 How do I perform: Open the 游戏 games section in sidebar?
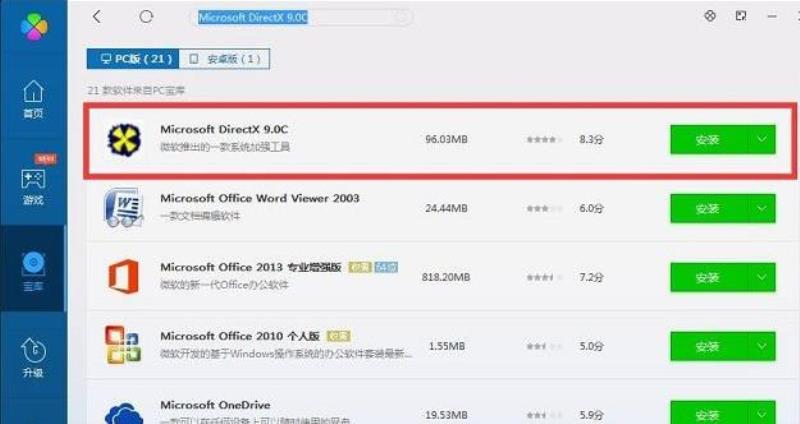point(33,186)
